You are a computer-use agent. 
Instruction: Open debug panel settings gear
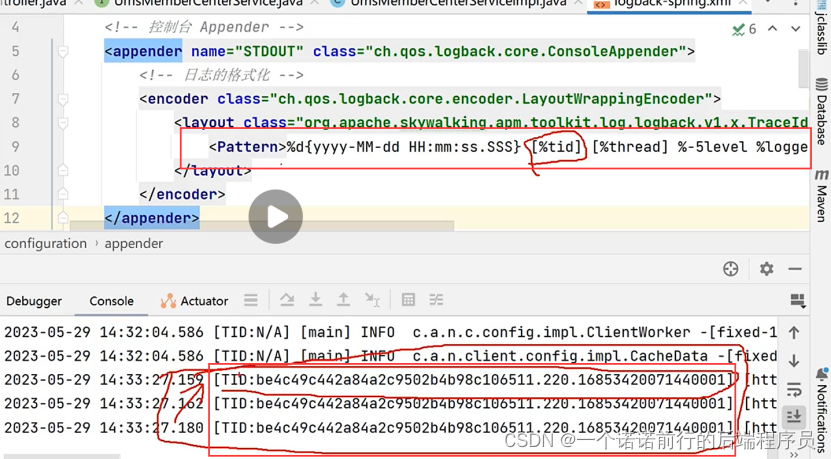coord(766,269)
